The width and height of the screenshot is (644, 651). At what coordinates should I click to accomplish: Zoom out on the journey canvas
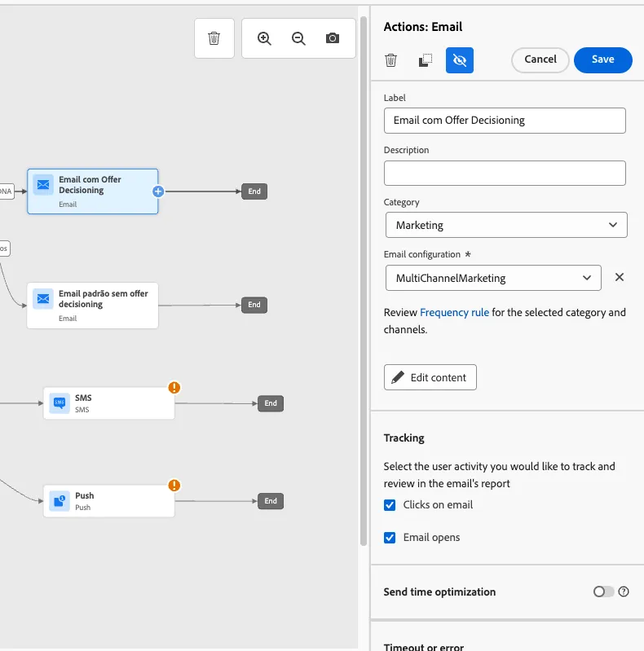tap(298, 38)
